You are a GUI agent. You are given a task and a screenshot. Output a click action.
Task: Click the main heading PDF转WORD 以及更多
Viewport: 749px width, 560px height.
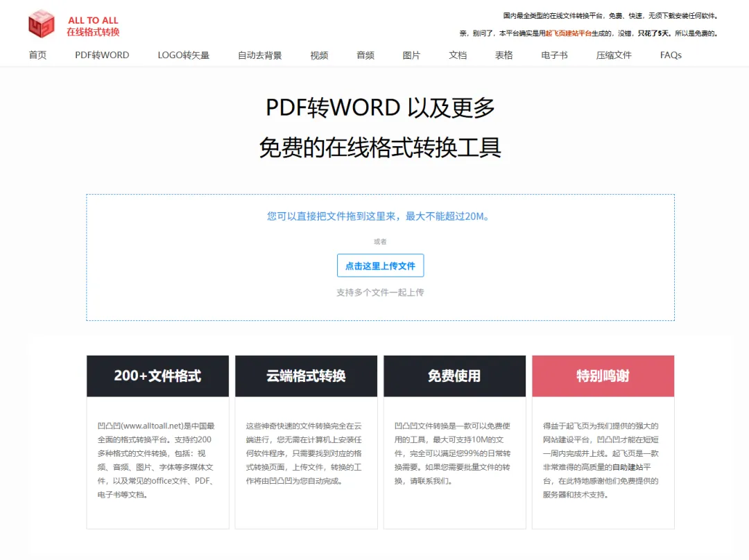click(380, 107)
